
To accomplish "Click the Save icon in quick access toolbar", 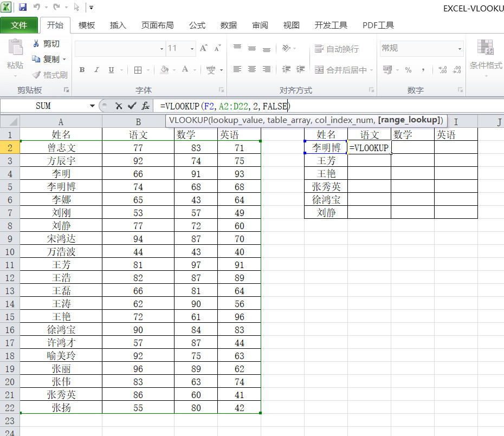I will coord(23,6).
